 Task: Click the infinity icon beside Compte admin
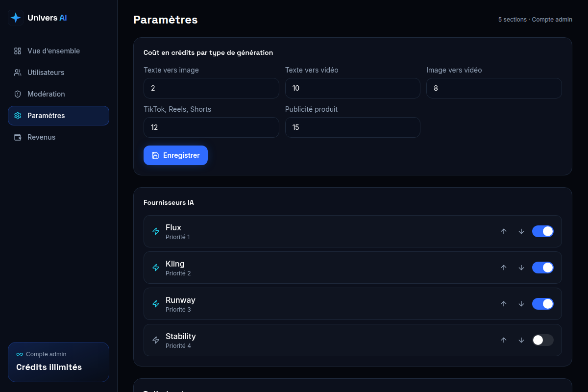point(20,354)
